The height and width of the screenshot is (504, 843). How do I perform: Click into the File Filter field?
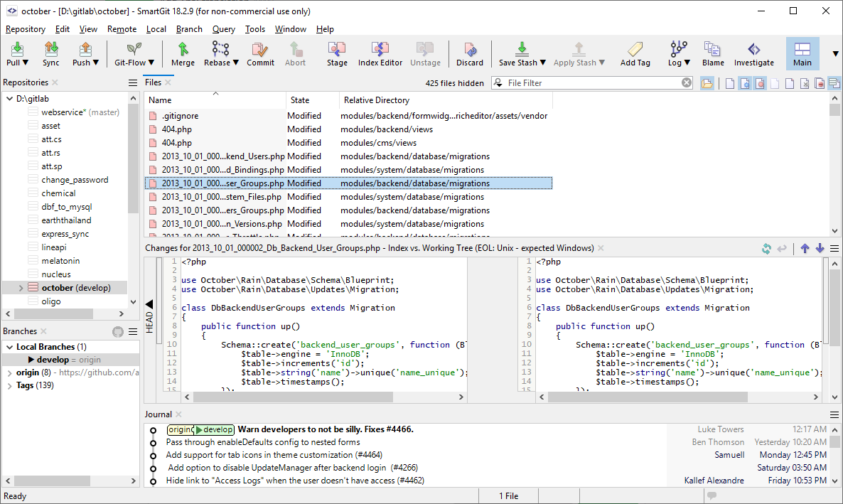(593, 83)
